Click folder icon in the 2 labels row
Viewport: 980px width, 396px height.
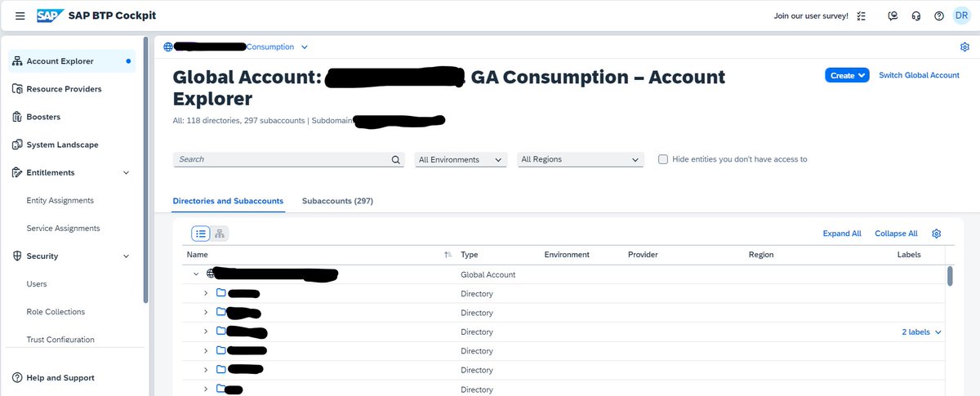[x=221, y=331]
